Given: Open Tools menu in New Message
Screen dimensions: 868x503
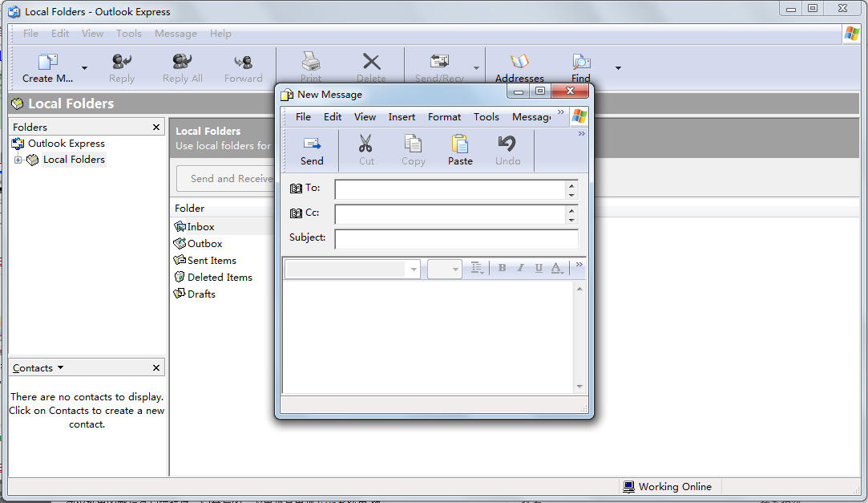Looking at the screenshot, I should tap(486, 117).
